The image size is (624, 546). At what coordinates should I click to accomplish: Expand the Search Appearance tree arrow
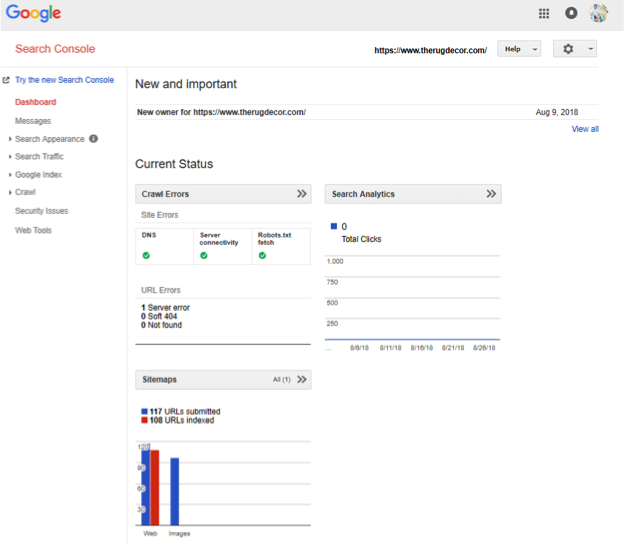click(x=10, y=139)
